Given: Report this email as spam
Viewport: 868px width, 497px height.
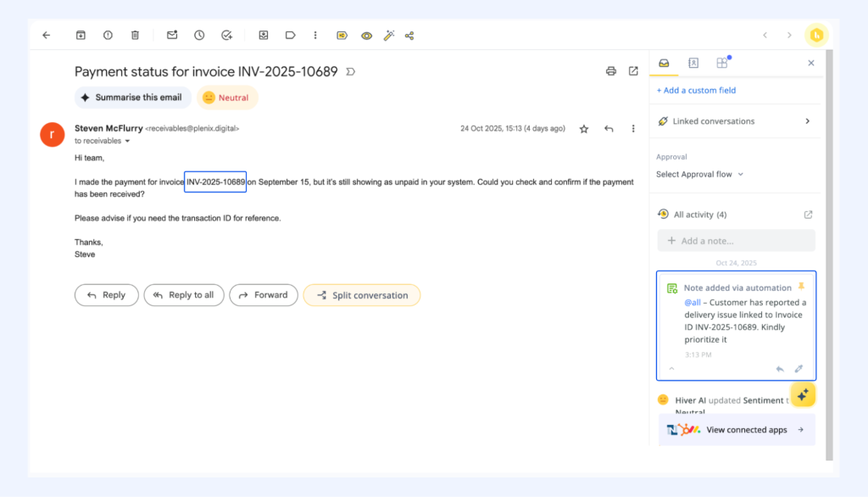Looking at the screenshot, I should (108, 36).
